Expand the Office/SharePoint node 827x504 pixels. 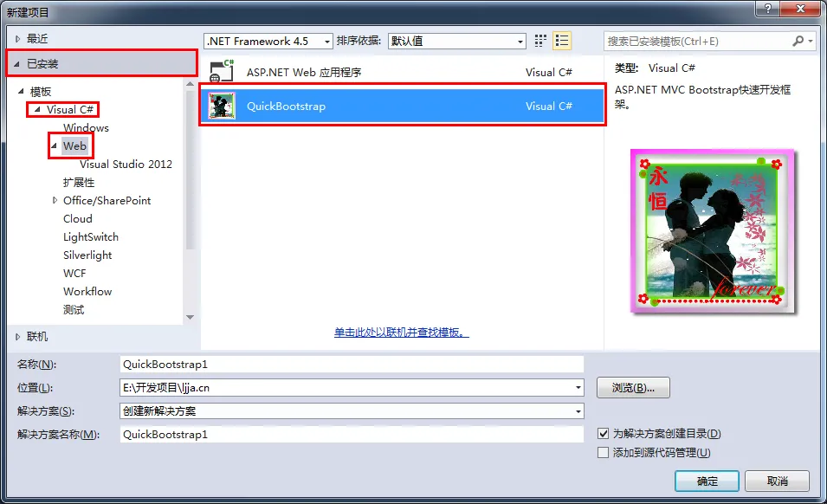click(x=55, y=200)
